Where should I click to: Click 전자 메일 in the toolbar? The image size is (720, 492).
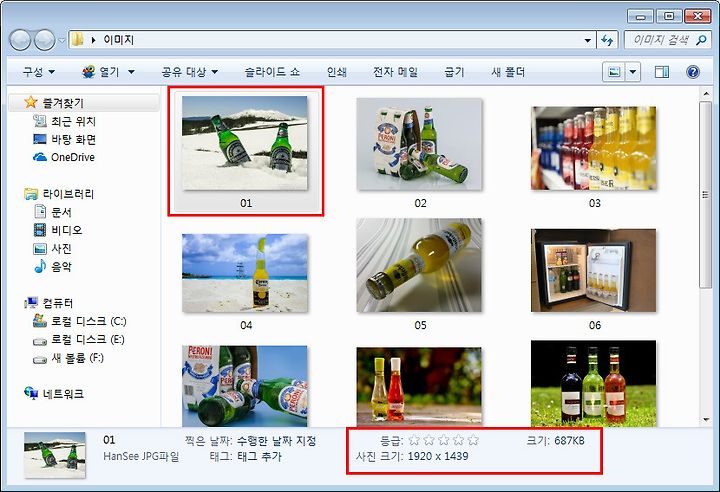tap(395, 72)
